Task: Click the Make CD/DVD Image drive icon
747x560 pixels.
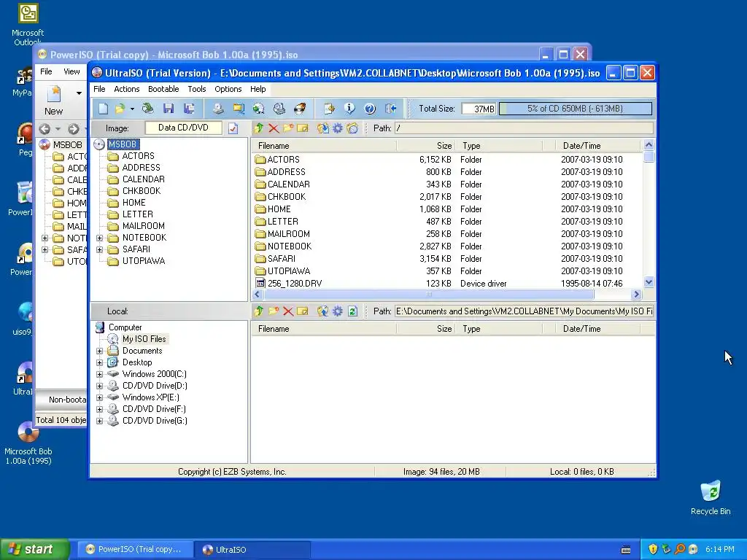Action: click(217, 109)
